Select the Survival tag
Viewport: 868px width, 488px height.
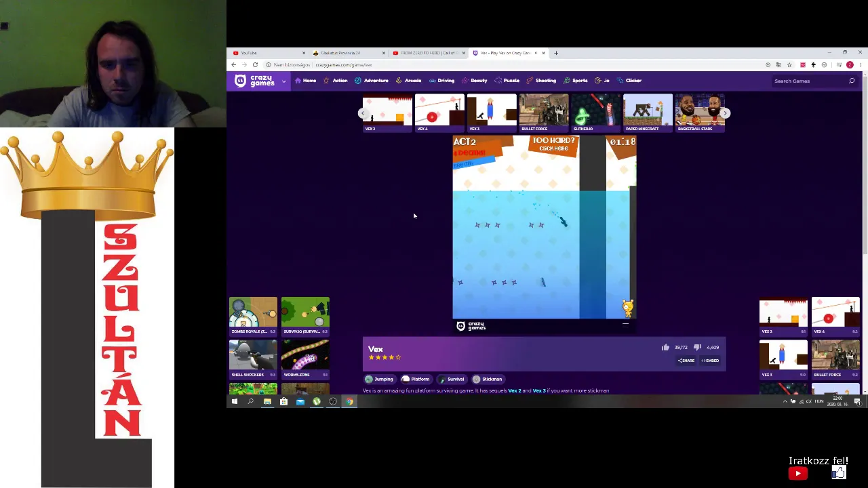click(452, 380)
